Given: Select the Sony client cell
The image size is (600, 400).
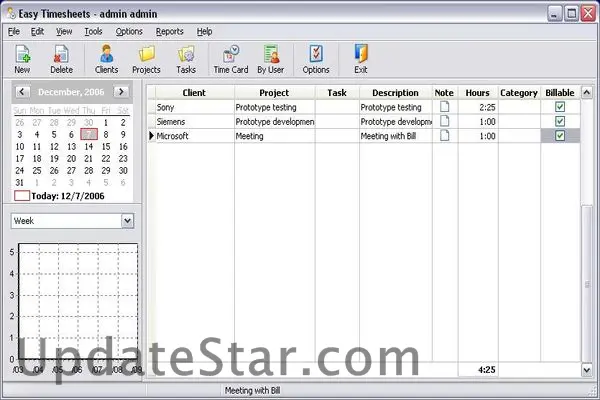Looking at the screenshot, I should [195, 107].
